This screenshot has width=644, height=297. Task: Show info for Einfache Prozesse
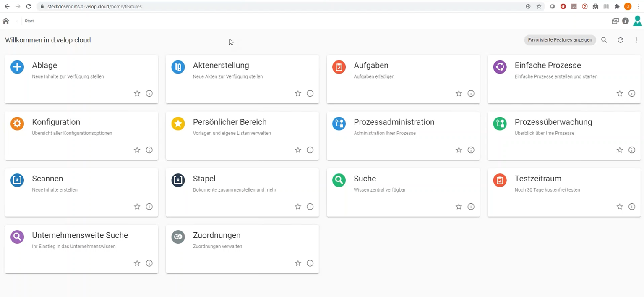point(632,93)
